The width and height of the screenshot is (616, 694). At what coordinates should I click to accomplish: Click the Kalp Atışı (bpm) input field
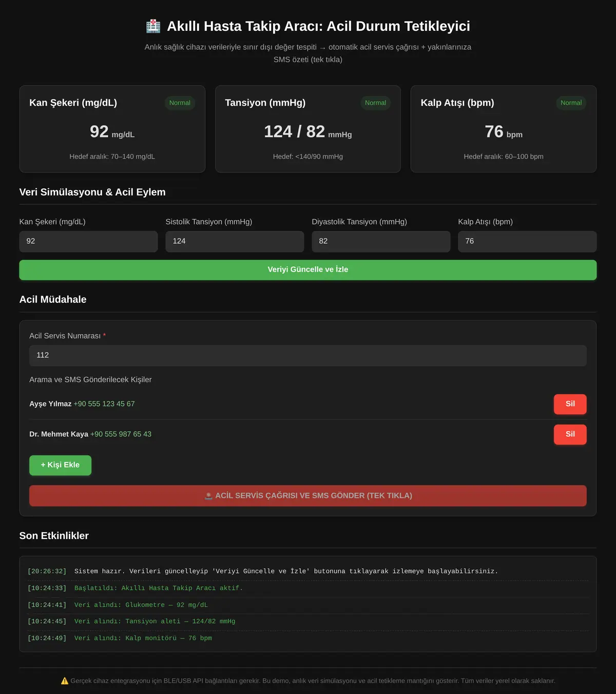pos(527,241)
